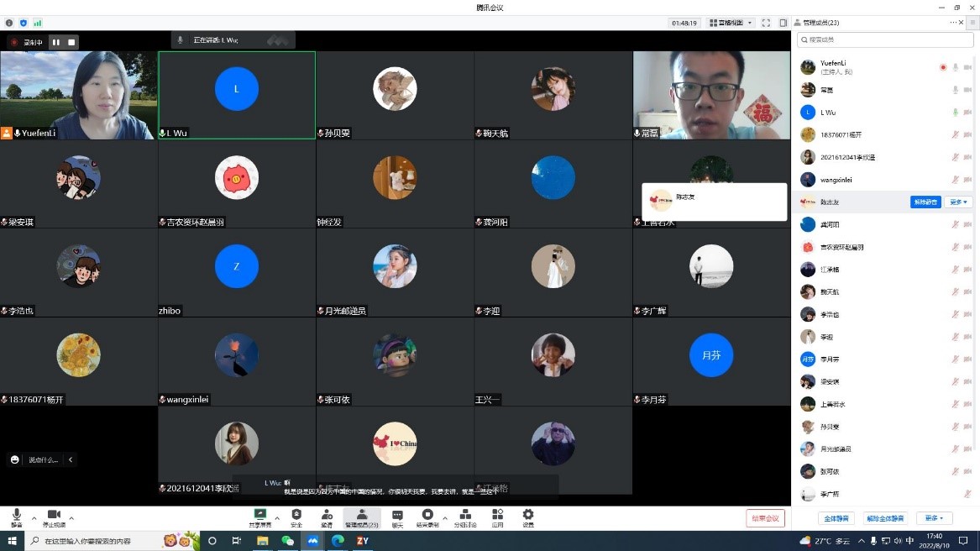Toggle the 静音 microphone mute button
This screenshot has width=980, height=551.
click(x=16, y=517)
